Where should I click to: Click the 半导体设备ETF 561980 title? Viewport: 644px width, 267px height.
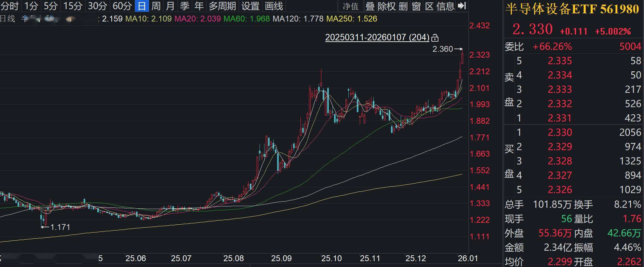click(572, 9)
